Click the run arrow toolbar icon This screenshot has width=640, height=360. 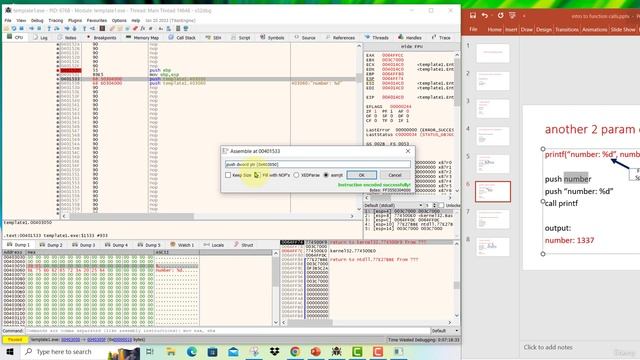click(x=31, y=29)
